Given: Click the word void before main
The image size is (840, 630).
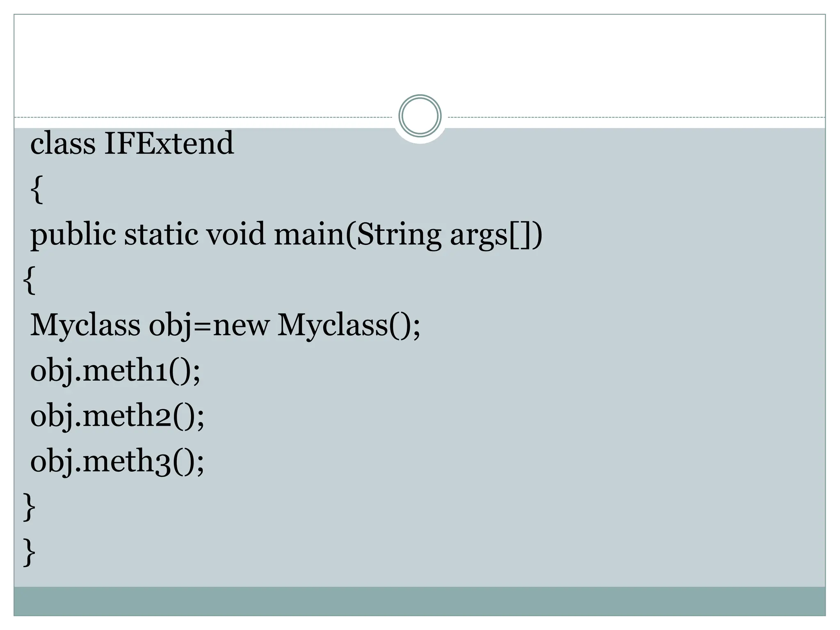Looking at the screenshot, I should click(235, 235).
